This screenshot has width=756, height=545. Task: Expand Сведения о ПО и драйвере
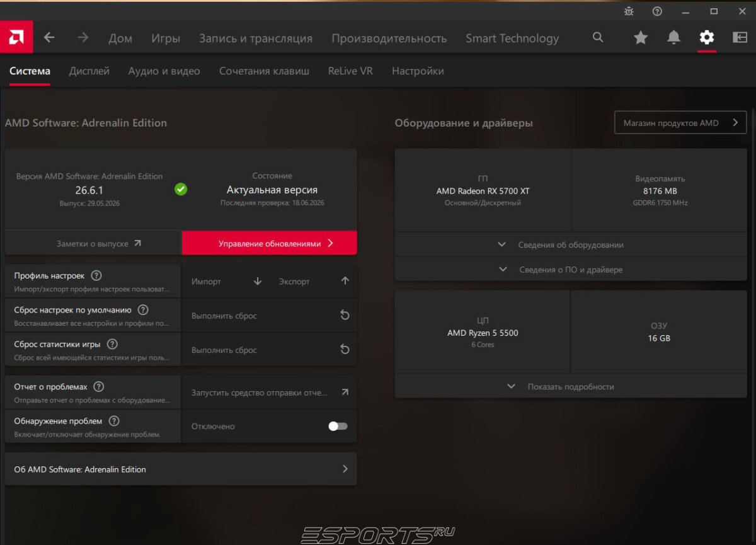pos(571,270)
